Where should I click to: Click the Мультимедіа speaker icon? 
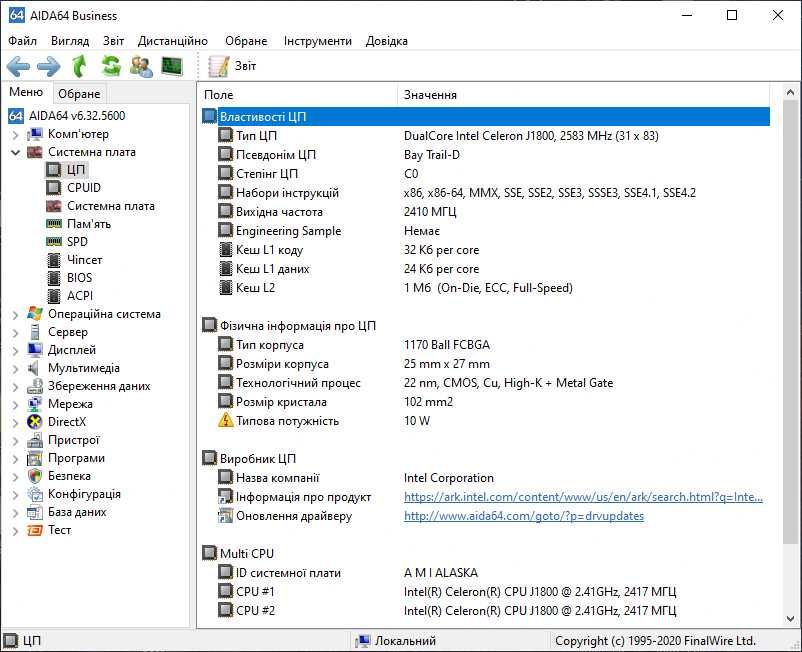(x=34, y=368)
